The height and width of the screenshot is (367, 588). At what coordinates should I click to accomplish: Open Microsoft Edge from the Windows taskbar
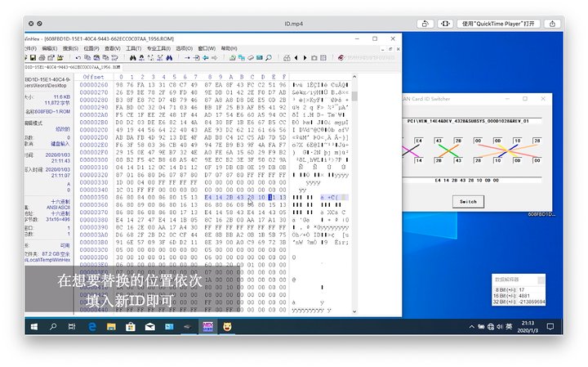(92, 326)
